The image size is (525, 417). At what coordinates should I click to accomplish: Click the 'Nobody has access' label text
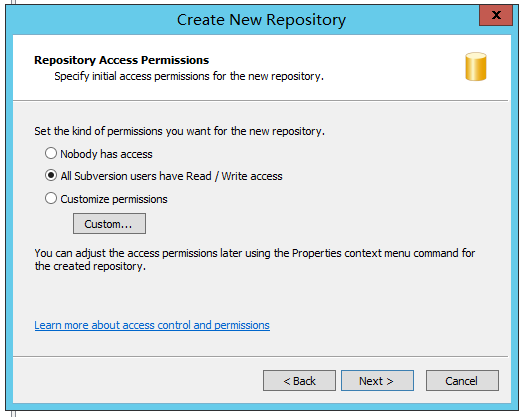click(106, 154)
